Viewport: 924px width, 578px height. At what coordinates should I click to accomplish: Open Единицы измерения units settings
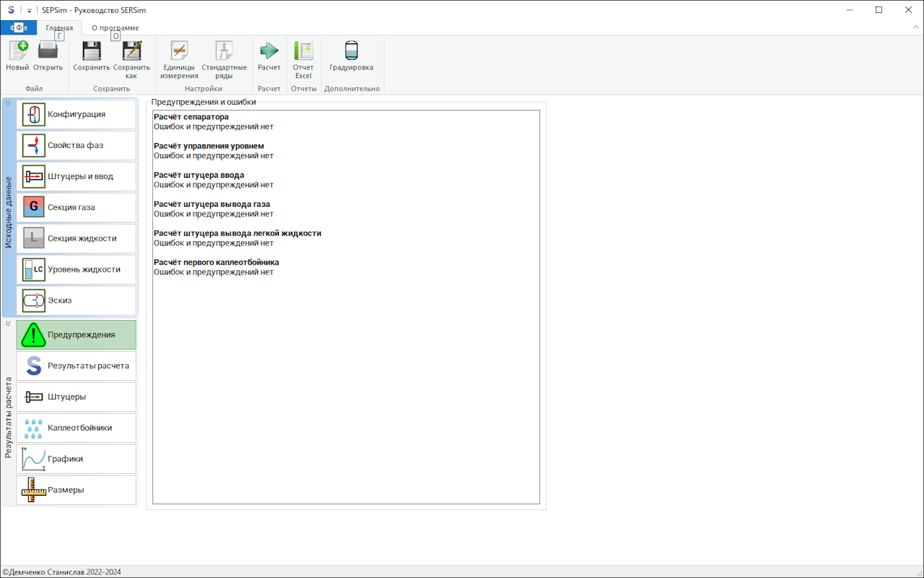179,51
